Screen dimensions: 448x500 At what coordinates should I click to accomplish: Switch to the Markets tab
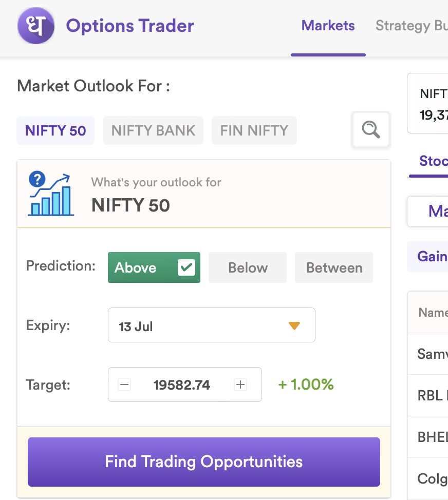pos(328,26)
